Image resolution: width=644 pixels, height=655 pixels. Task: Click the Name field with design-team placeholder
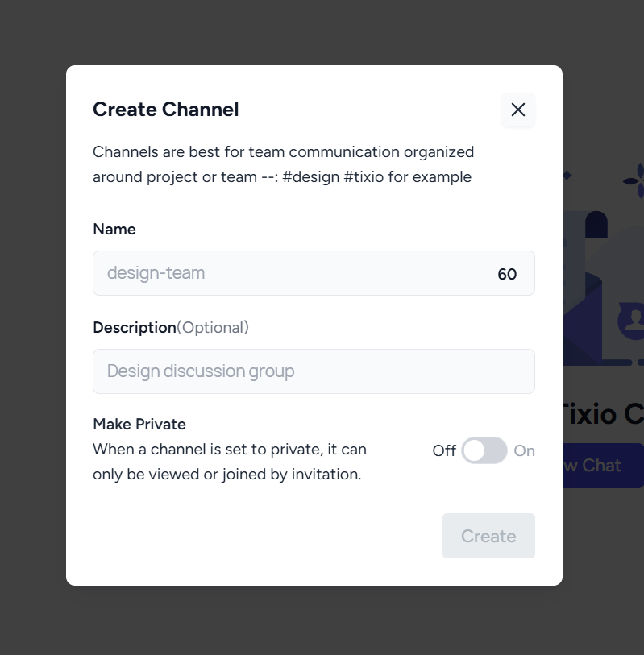(314, 273)
